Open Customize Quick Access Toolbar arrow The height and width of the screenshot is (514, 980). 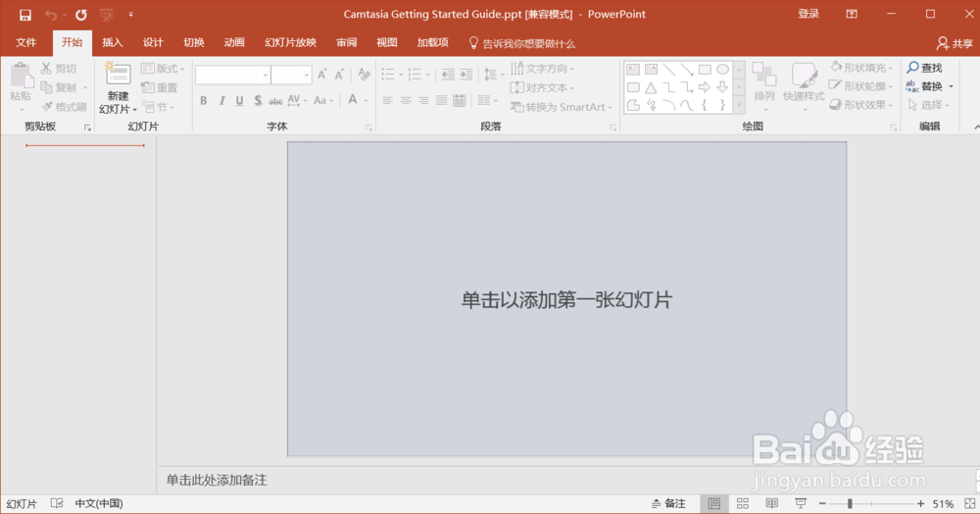coord(130,15)
